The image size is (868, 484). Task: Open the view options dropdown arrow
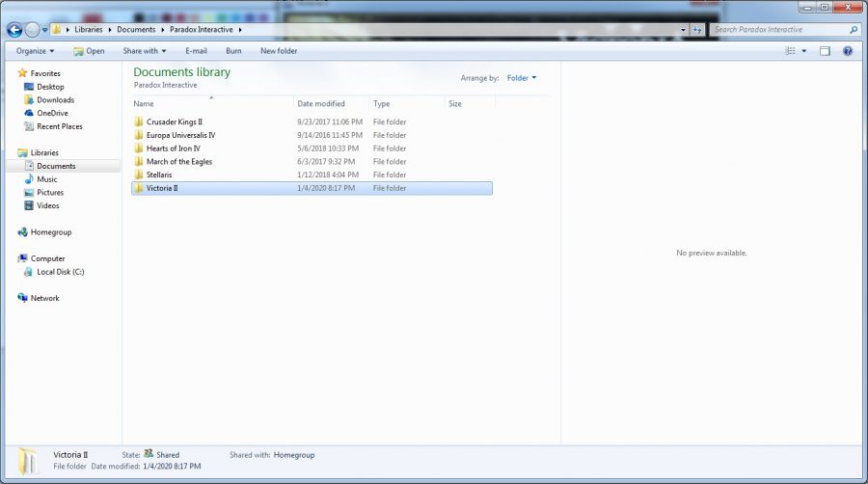pyautogui.click(x=803, y=51)
